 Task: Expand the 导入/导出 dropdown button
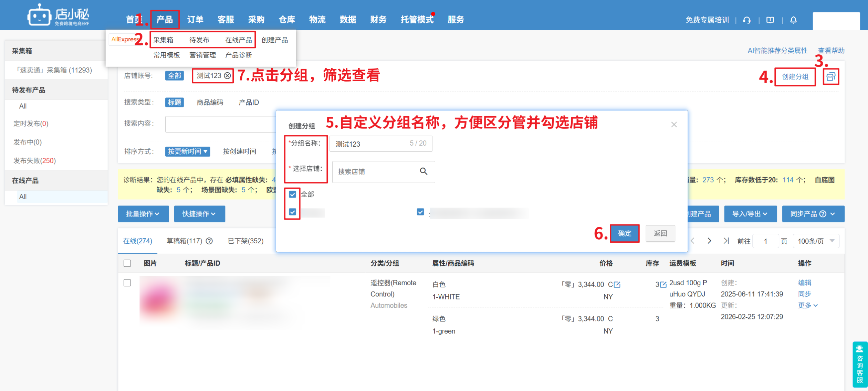[750, 214]
